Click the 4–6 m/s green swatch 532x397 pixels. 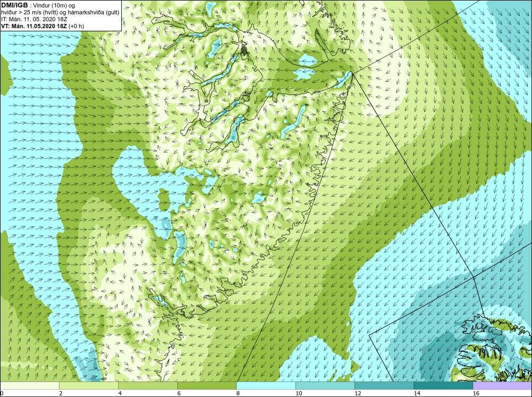147,385
